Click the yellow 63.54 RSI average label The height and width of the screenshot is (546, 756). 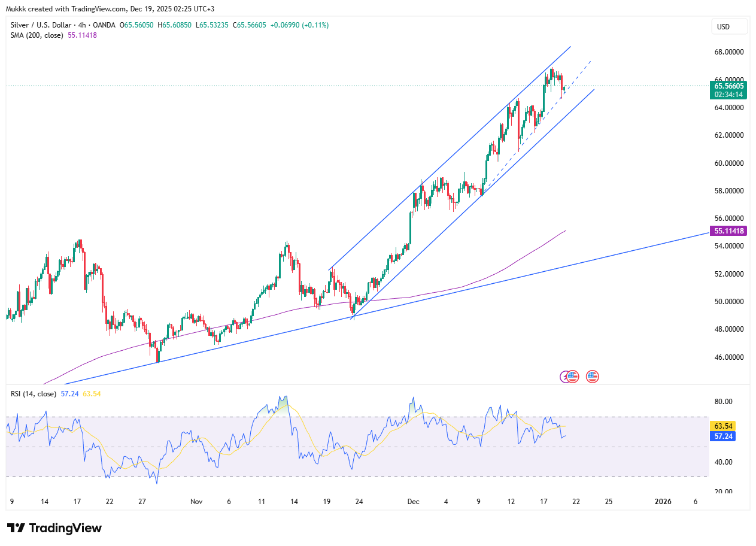click(x=722, y=426)
